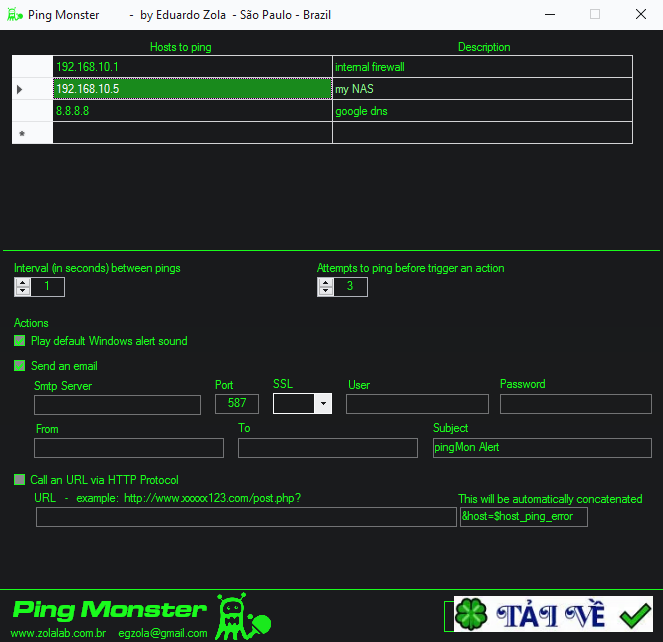Click the four-leaf clover icon
663x642 pixels.
click(x=471, y=614)
